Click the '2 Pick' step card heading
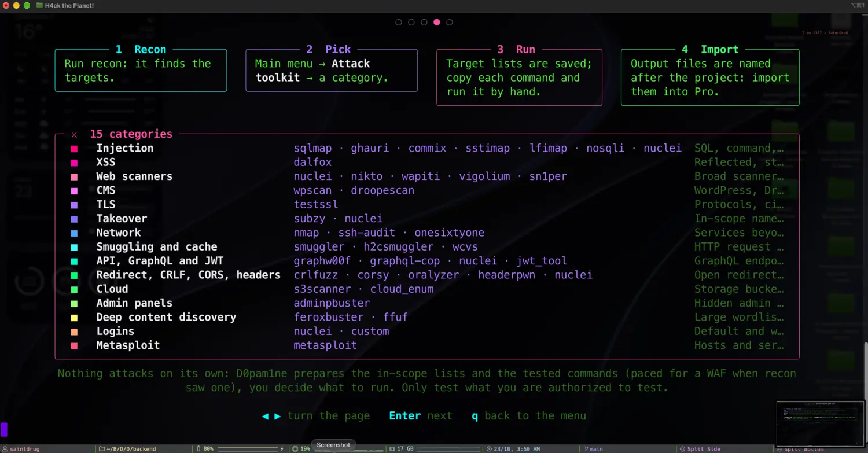The image size is (868, 453). click(328, 49)
